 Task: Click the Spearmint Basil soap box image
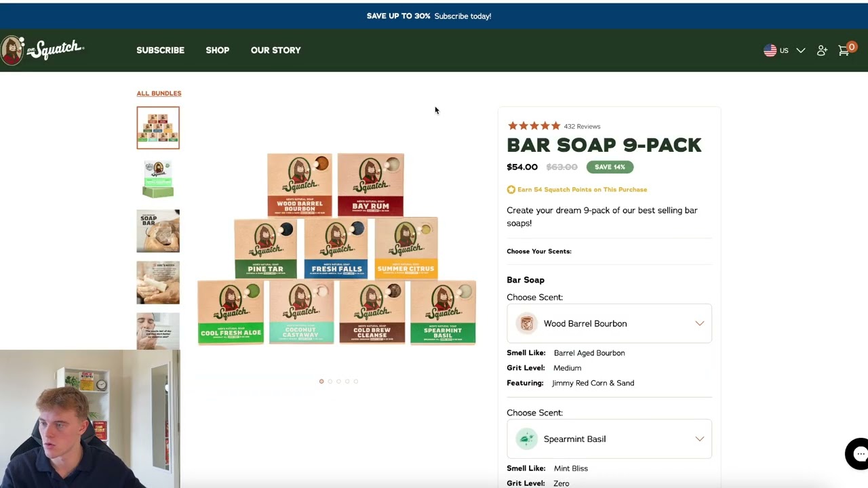point(443,312)
